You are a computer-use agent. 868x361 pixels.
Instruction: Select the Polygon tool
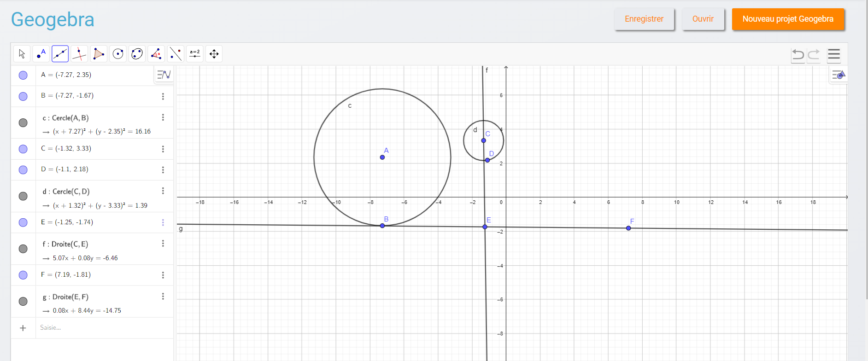pyautogui.click(x=99, y=54)
